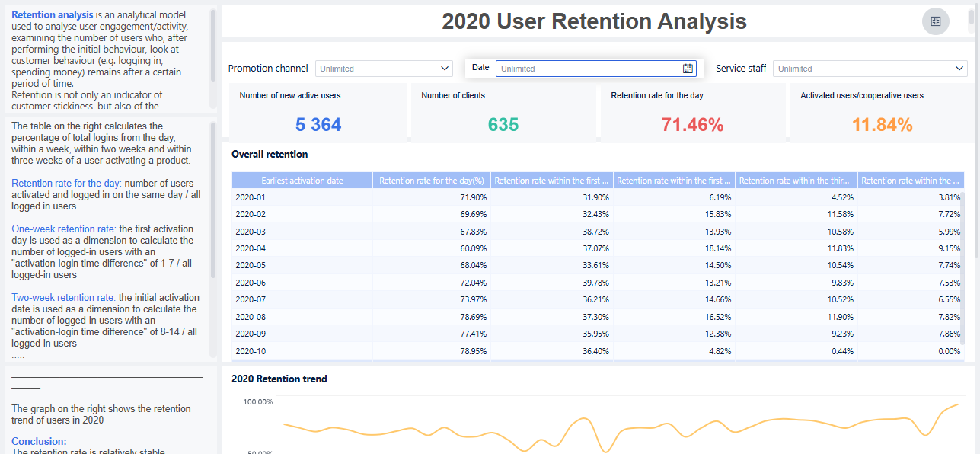Click the circular grid icon beside the title
Screen dimensions: 980x454
[x=935, y=21]
